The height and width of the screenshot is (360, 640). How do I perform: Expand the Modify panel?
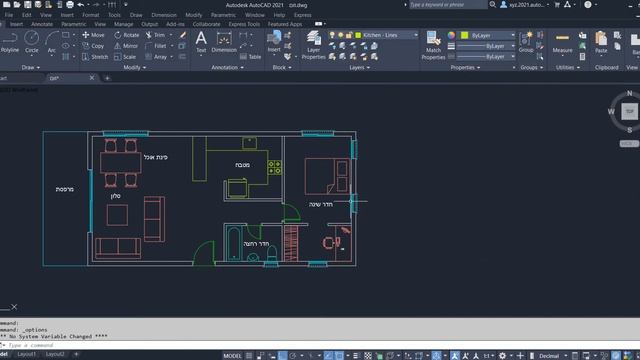pos(135,67)
